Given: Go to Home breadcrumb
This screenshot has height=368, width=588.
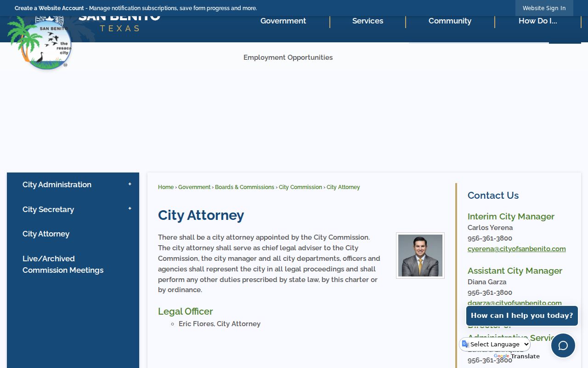Looking at the screenshot, I should point(166,187).
